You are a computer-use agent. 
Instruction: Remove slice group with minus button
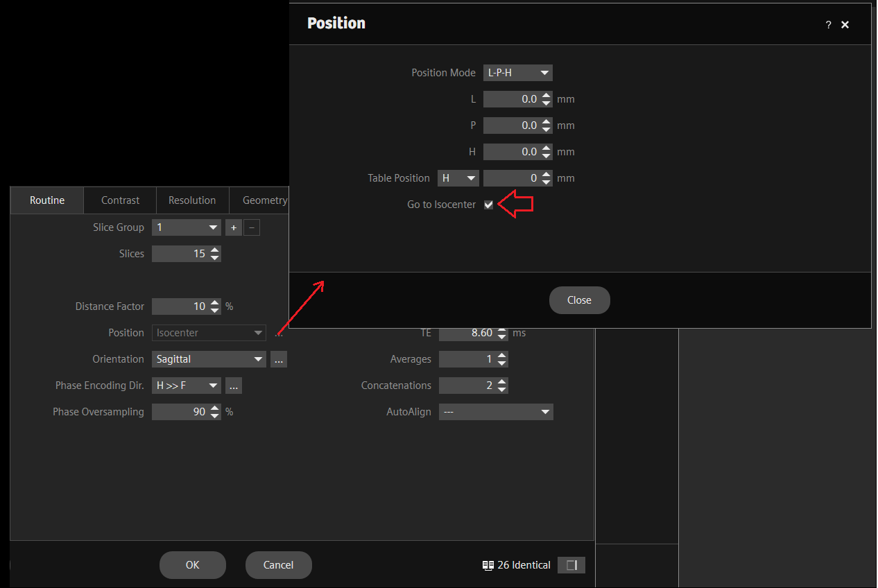[x=252, y=227]
